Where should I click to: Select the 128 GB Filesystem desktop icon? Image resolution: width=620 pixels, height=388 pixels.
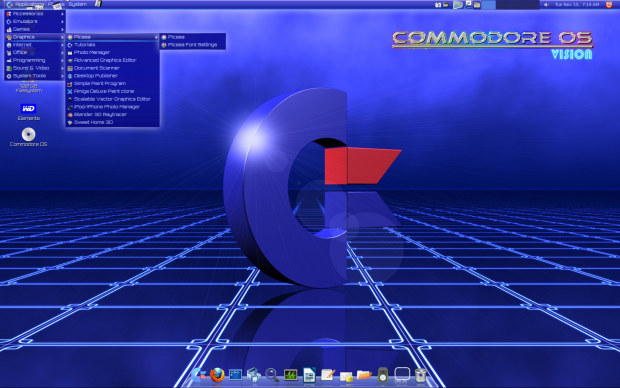(x=28, y=87)
